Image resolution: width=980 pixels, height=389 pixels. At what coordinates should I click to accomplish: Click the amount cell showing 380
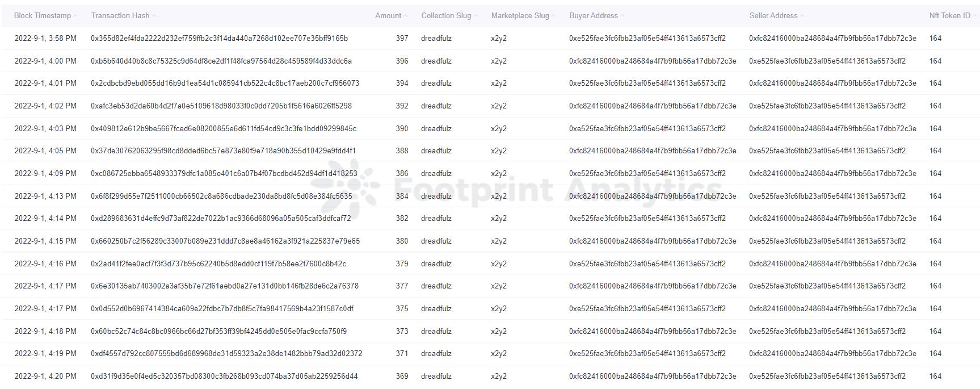coord(402,241)
